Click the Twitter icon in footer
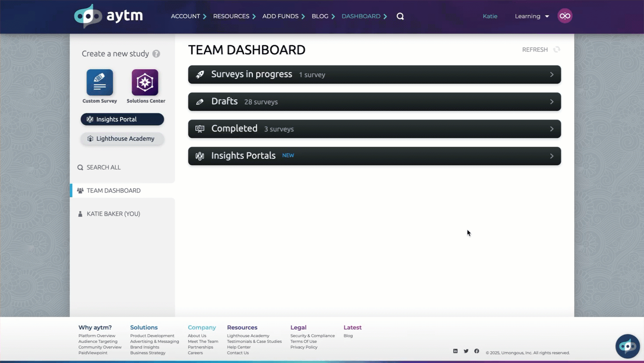The height and width of the screenshot is (363, 644). (466, 351)
